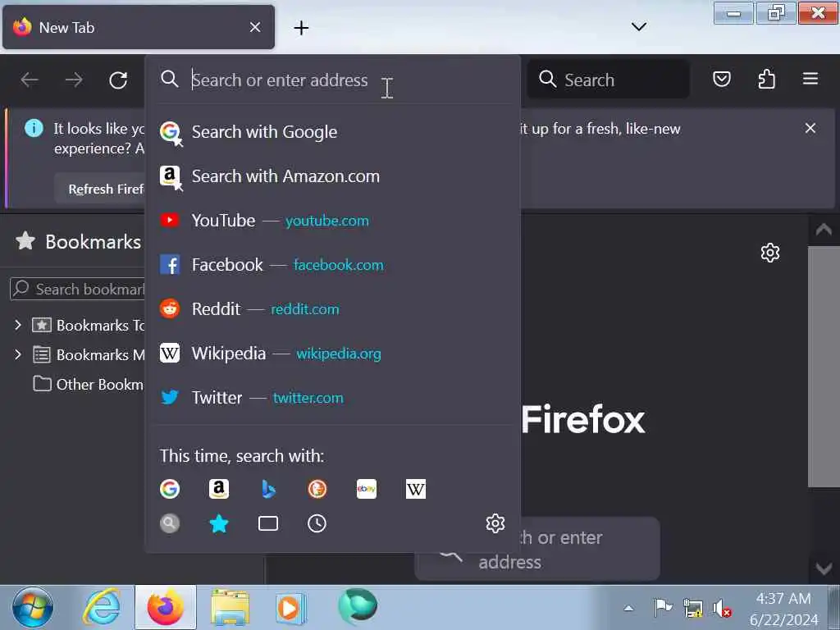Open a new tab with plus button
Screen dimensions: 840x630
(x=301, y=28)
